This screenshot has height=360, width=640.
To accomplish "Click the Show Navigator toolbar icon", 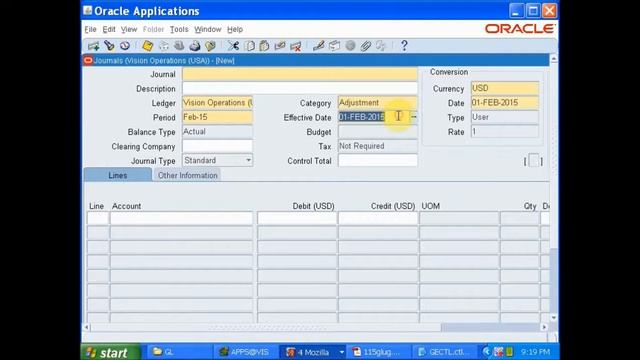I will click(125, 46).
